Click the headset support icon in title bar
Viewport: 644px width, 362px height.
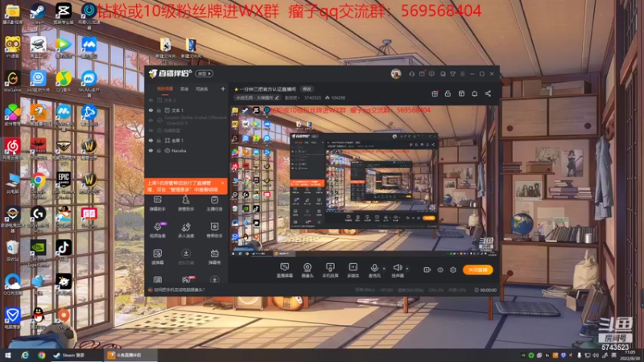click(x=411, y=74)
